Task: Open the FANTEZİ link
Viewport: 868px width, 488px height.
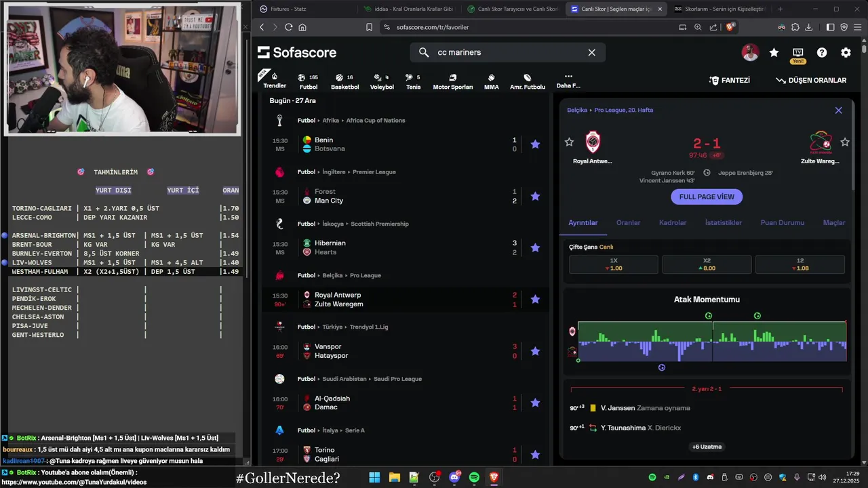Action: tap(730, 80)
